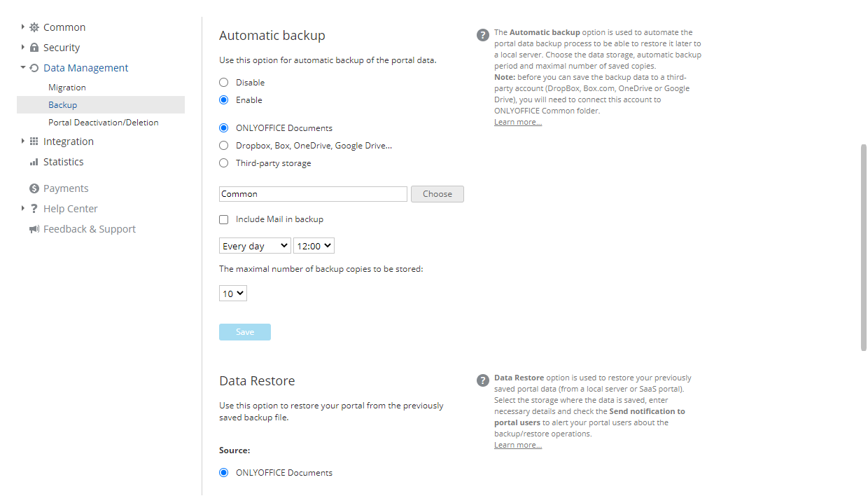Screen dimensions: 868x496
Task: Click the Data Restore question mark icon
Action: 482,380
